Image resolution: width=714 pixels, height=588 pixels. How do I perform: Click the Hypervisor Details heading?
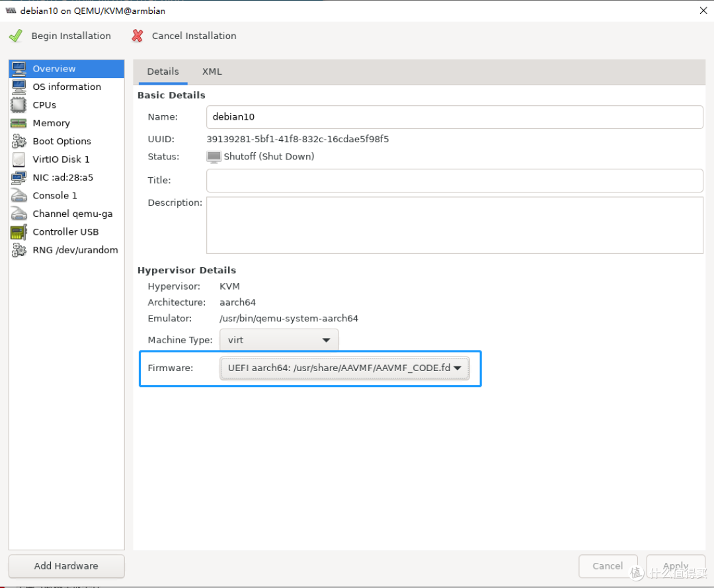tap(186, 271)
